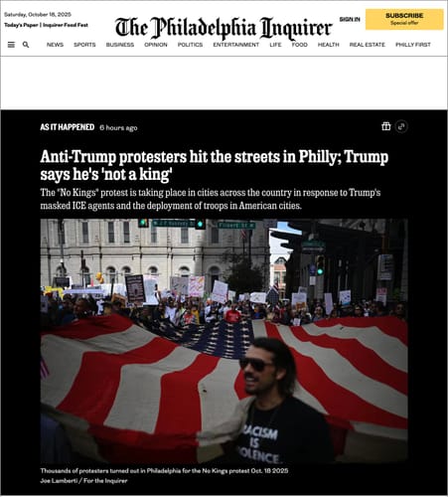Open the hamburger menu icon
The image size is (448, 497).
pyautogui.click(x=11, y=45)
